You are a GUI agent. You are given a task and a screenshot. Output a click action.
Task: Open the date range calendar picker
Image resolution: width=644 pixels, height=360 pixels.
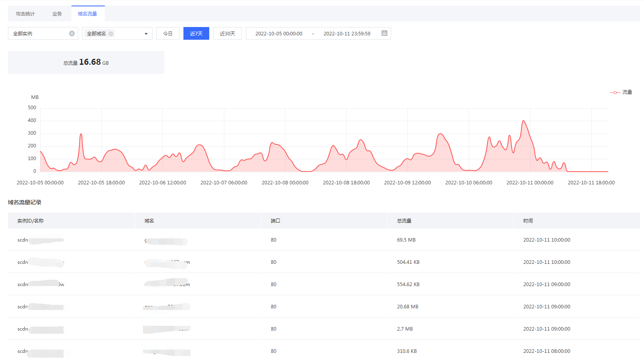click(x=384, y=33)
